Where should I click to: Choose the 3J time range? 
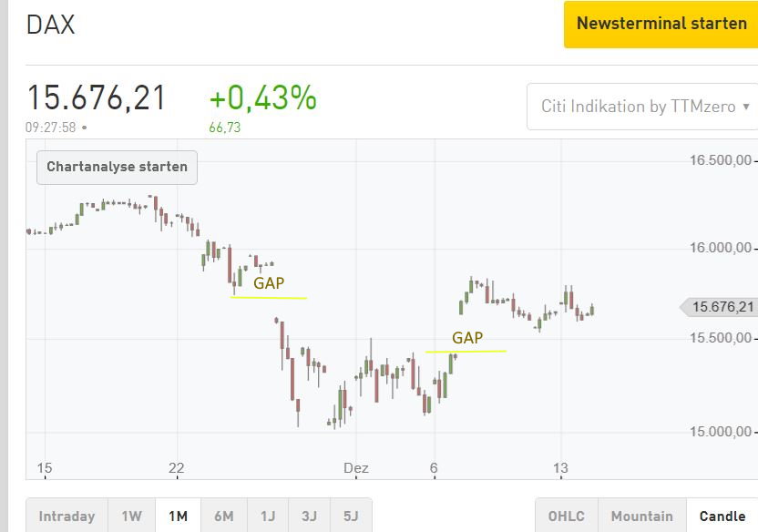309,517
